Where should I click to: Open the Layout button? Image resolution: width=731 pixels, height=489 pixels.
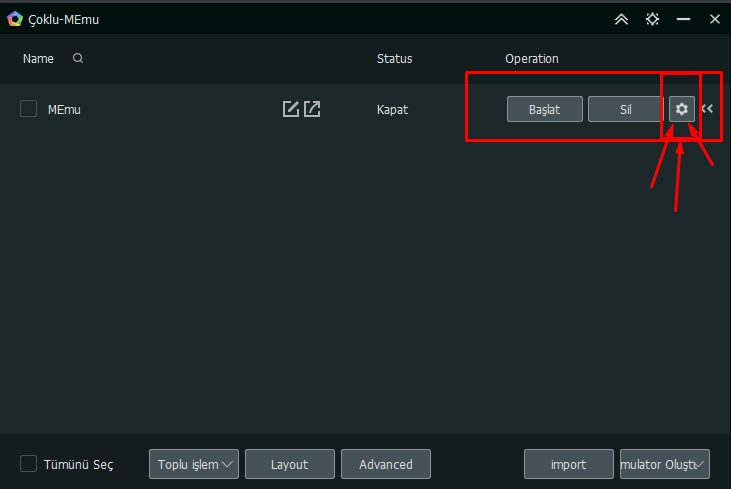point(290,464)
